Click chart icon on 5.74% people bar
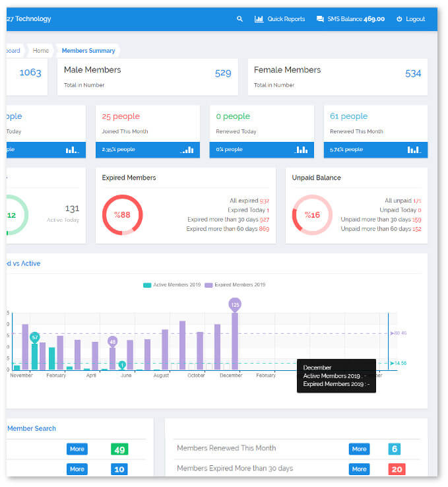This screenshot has width=448, height=487. point(414,150)
